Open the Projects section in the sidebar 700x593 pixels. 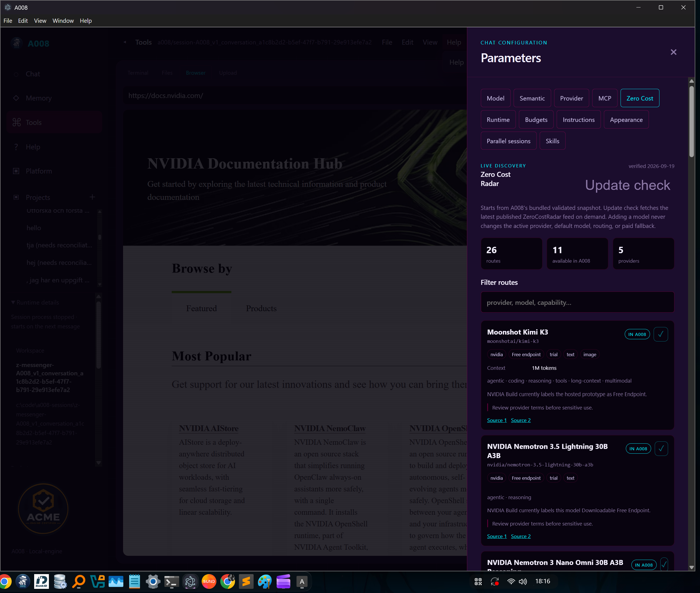pyautogui.click(x=38, y=197)
